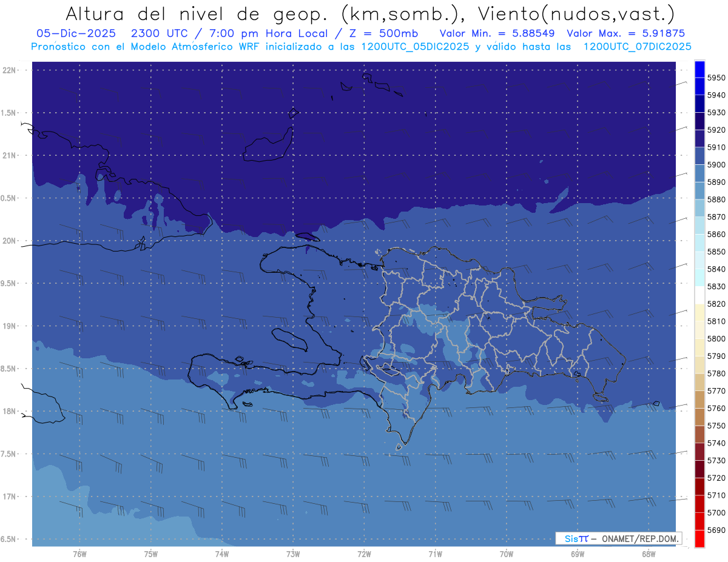
Task: Click the 'Sis' logo text in the credit box
Action: pyautogui.click(x=570, y=538)
